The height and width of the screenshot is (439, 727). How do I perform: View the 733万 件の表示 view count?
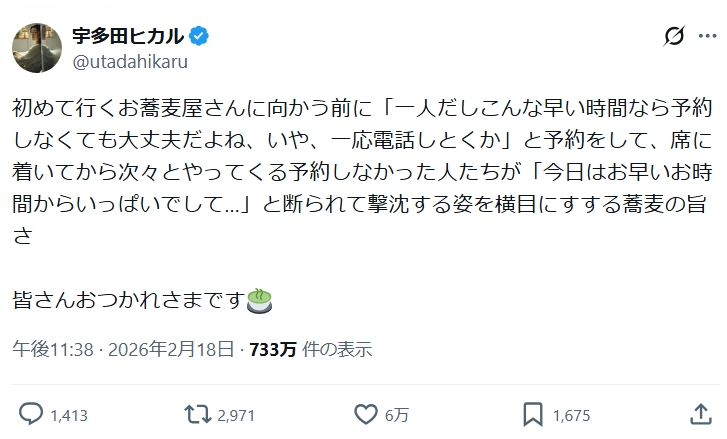pos(310,350)
